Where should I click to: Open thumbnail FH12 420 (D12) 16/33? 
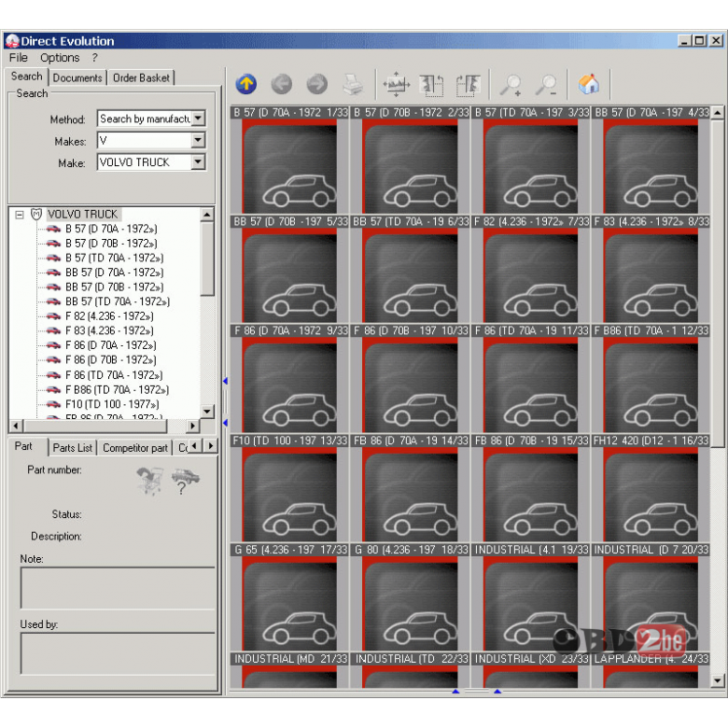coord(651,488)
